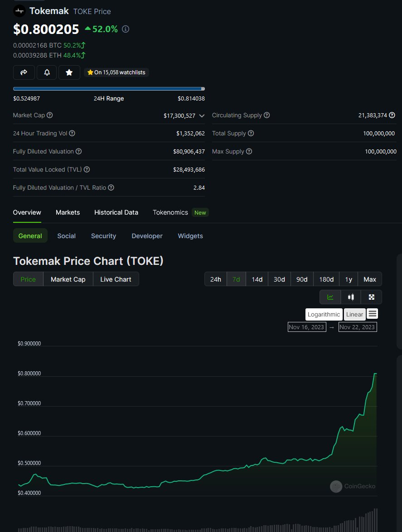The height and width of the screenshot is (532, 402).
Task: Open Live Chart view
Action: click(x=116, y=279)
